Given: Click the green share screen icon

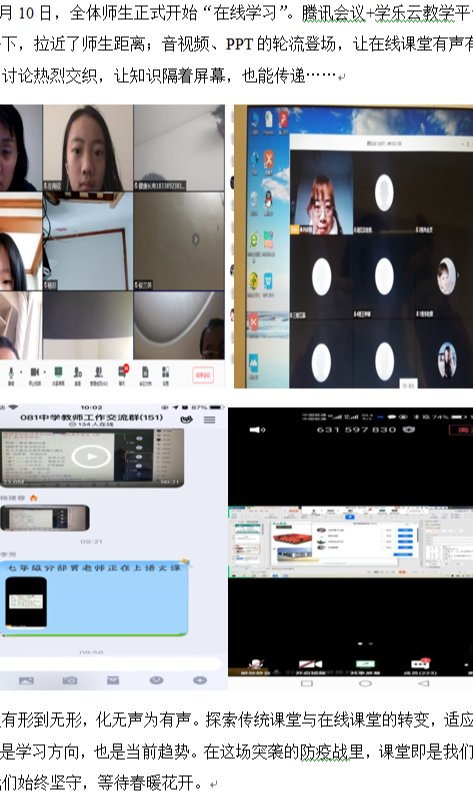Looking at the screenshot, I should click(58, 371).
